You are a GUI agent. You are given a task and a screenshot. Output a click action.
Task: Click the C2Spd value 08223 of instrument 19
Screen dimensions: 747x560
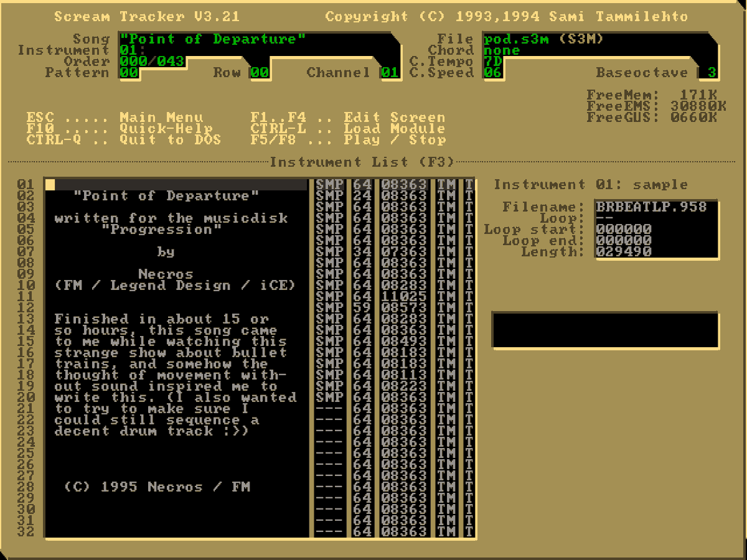point(405,386)
